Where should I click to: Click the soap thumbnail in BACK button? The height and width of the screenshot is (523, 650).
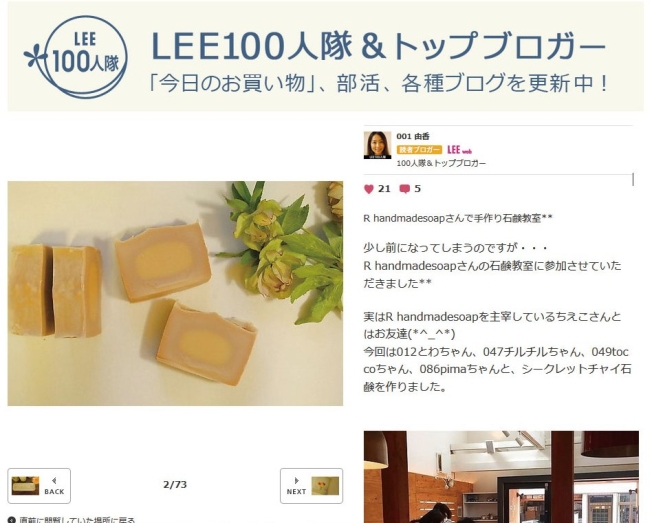(25, 486)
